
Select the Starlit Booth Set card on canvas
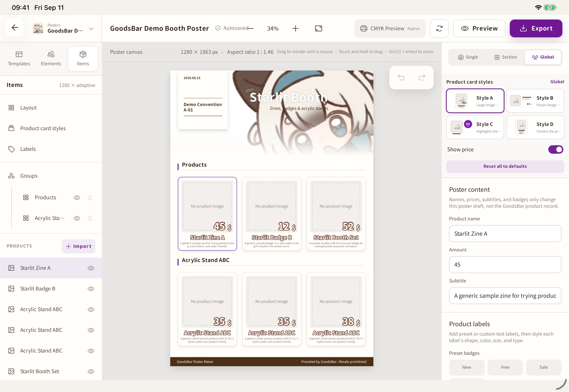[336, 214]
